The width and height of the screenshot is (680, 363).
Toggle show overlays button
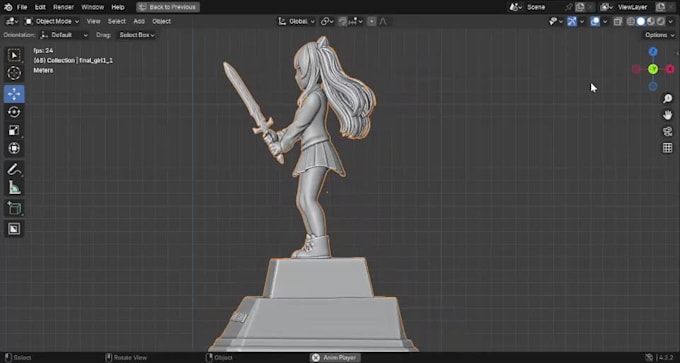pyautogui.click(x=595, y=21)
